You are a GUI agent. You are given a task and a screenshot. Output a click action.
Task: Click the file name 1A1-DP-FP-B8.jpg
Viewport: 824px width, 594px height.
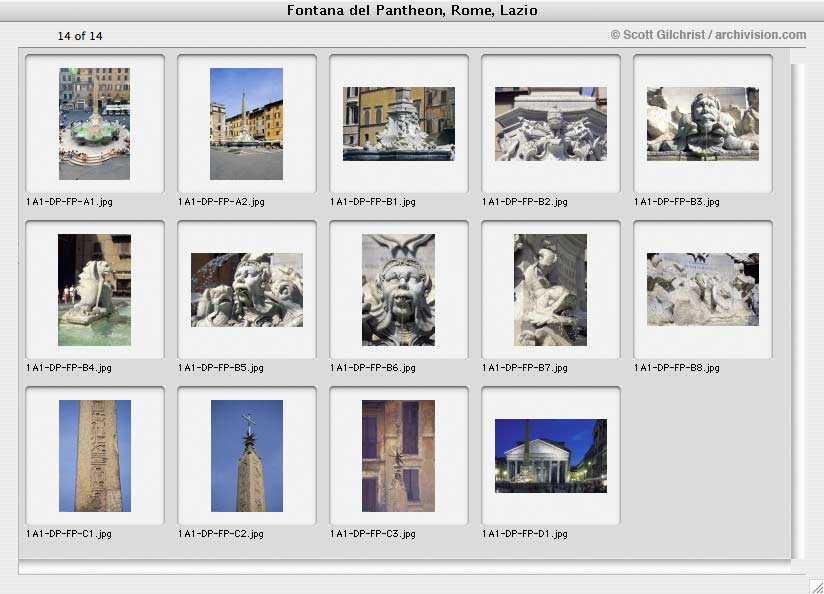coord(676,368)
